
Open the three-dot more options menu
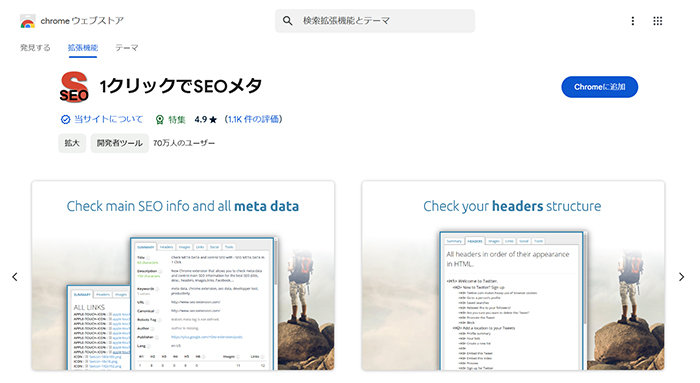pos(633,21)
